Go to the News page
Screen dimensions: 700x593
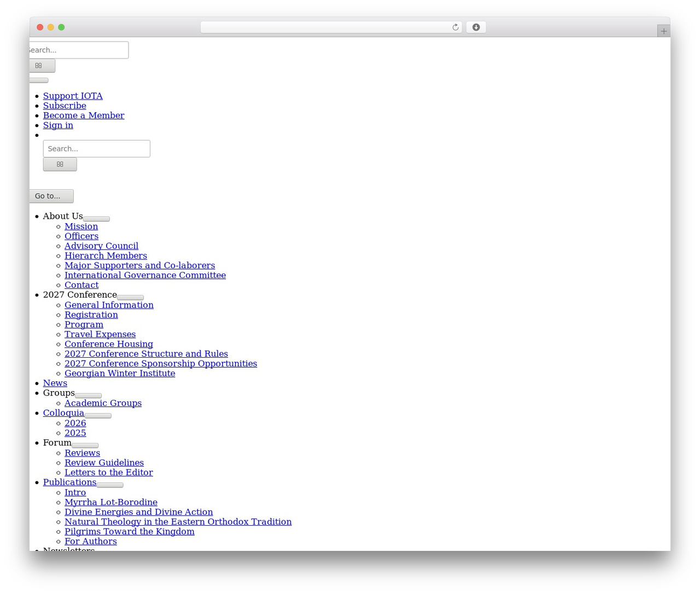55,383
